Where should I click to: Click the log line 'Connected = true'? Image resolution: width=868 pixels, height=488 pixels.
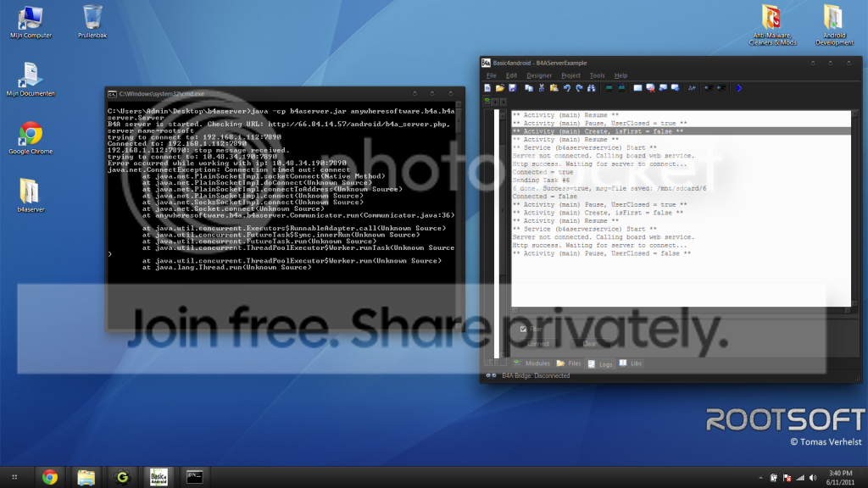click(x=542, y=172)
